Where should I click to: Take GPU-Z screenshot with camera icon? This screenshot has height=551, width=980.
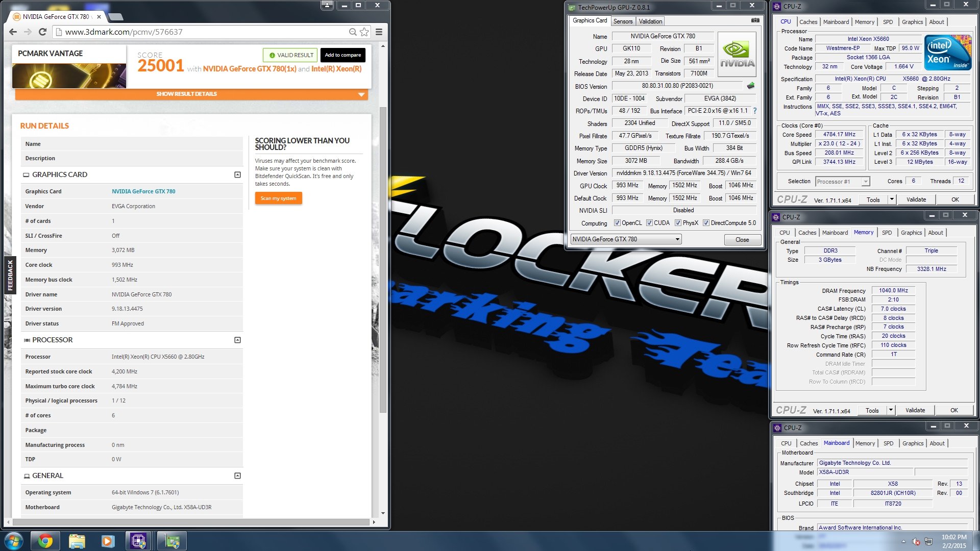[755, 20]
